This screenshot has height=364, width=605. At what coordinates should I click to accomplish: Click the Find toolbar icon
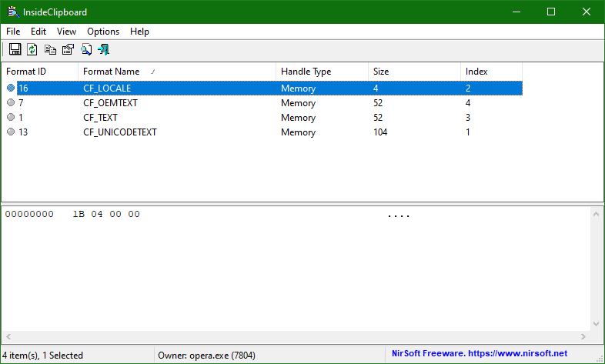coord(86,49)
